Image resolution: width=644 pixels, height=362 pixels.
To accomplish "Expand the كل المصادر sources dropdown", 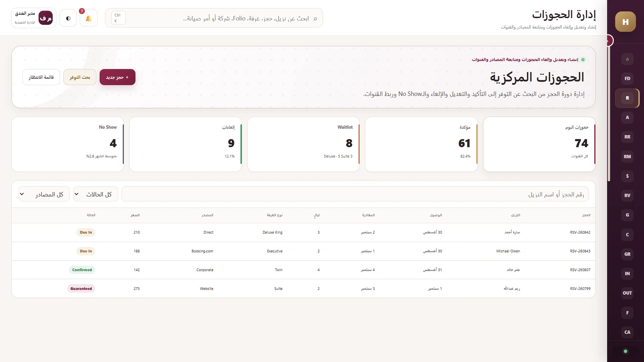I will coord(44,194).
